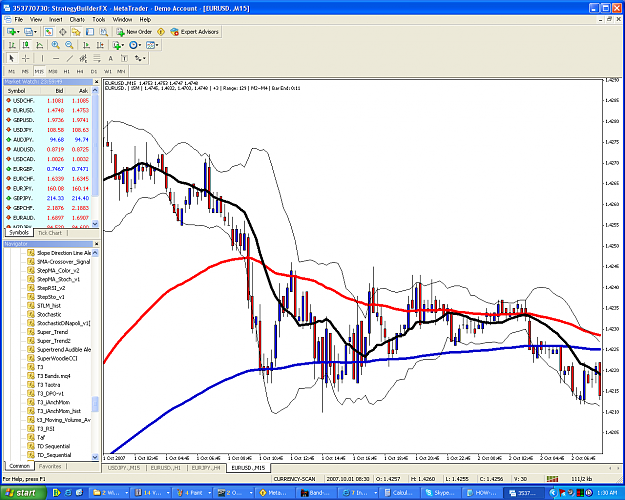
Task: Select the Horizontal Line tool
Action: tap(56, 58)
